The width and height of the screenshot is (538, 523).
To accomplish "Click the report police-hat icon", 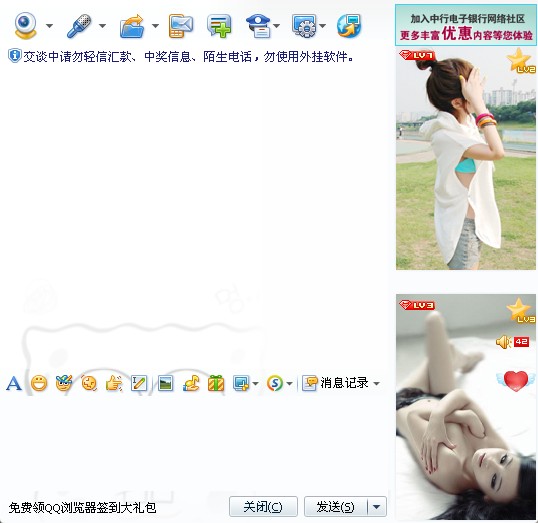I will (259, 26).
